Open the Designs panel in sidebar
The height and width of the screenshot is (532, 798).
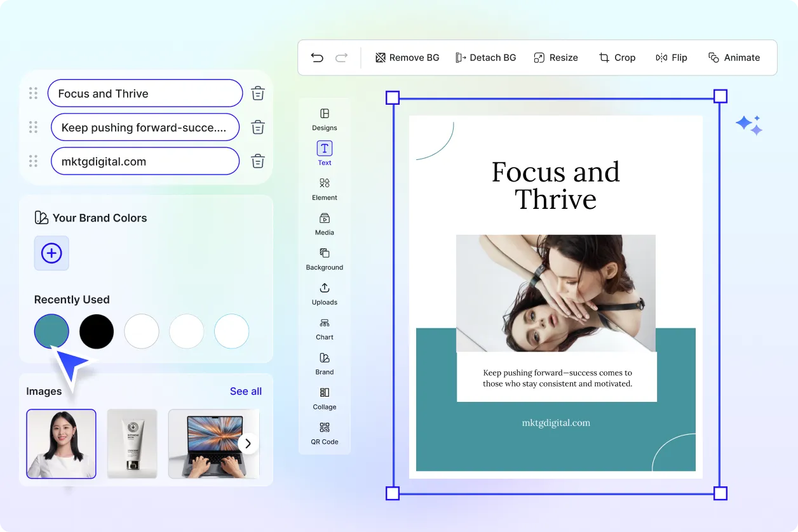pos(325,119)
